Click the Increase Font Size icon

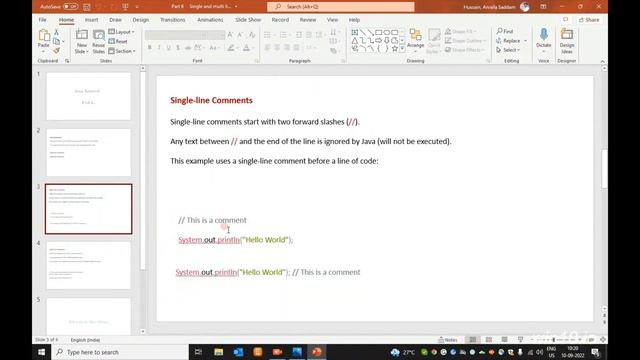(231, 35)
